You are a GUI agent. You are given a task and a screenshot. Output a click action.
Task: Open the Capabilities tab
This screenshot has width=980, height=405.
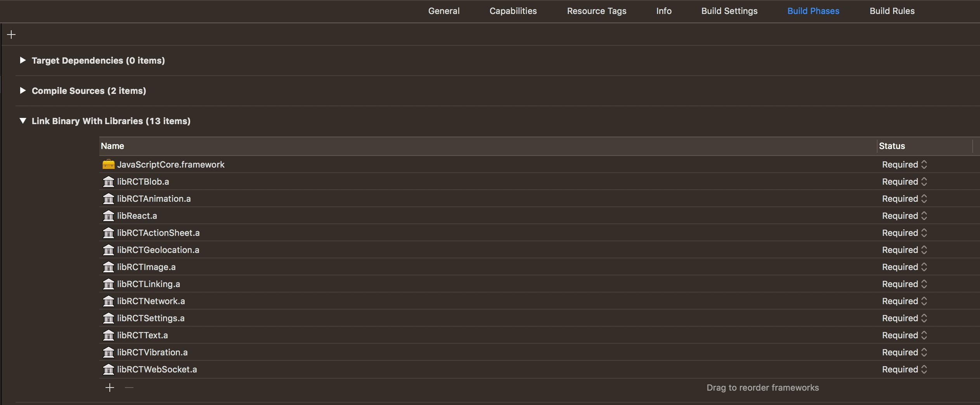coord(513,11)
